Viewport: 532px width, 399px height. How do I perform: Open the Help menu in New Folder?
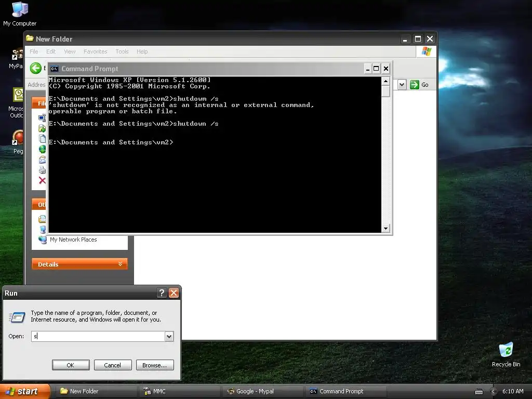pyautogui.click(x=142, y=51)
